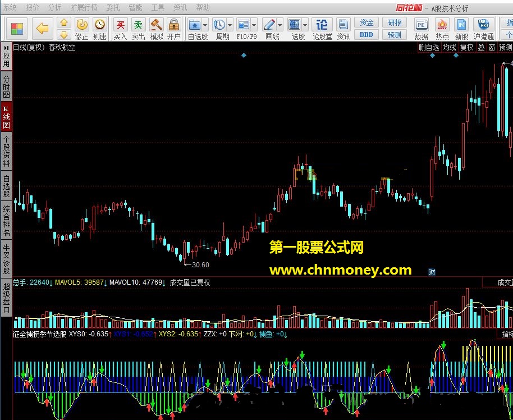Viewport: 513px width, 420px height.
Task: Switch to the 个股资料 side tab
Action: pyautogui.click(x=6, y=151)
